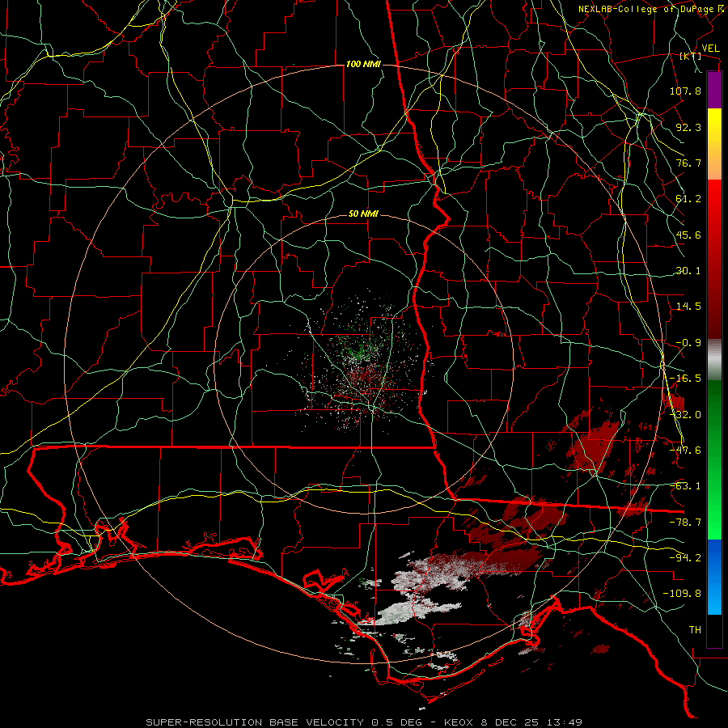The height and width of the screenshot is (728, 728).
Task: Click the -32.0 velocity scale value
Action: pos(685,415)
